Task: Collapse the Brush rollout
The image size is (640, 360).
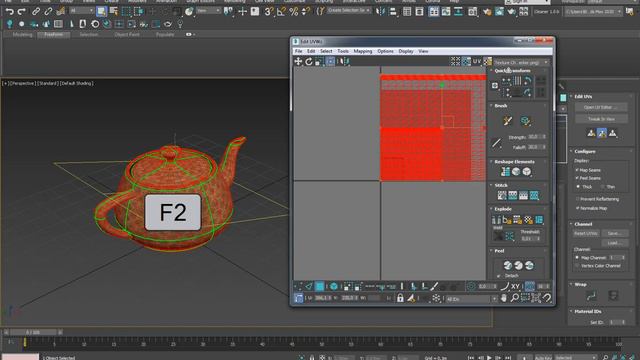Action: click(x=491, y=106)
